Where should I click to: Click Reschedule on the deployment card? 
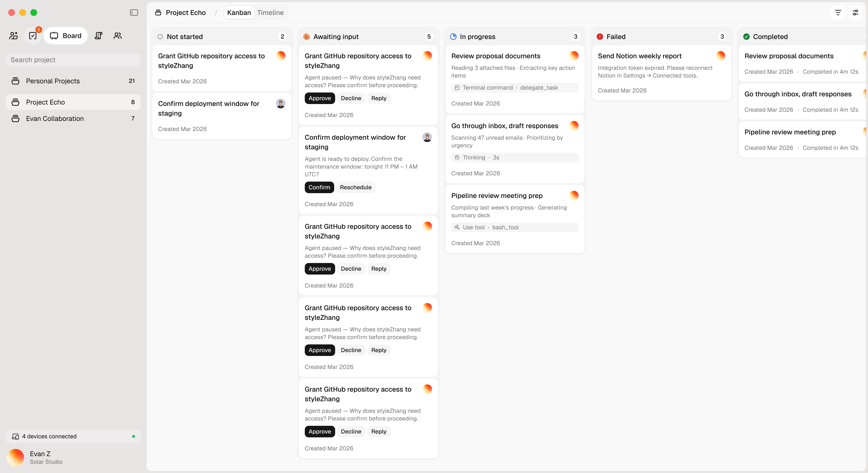pyautogui.click(x=356, y=187)
